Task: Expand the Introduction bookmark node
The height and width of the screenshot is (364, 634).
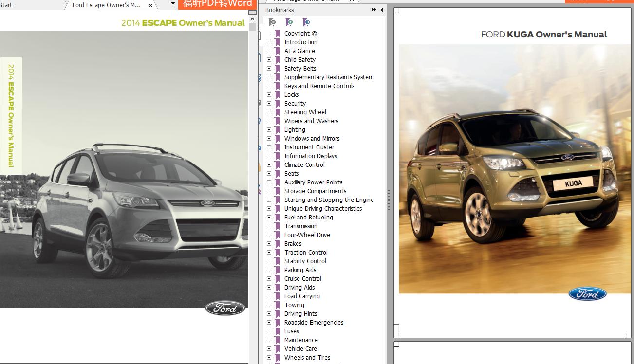Action: [x=269, y=42]
